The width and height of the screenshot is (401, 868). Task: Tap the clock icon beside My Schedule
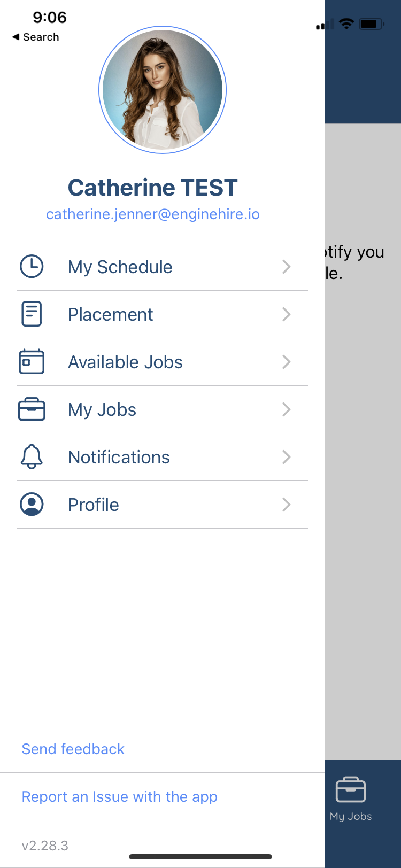tap(32, 267)
